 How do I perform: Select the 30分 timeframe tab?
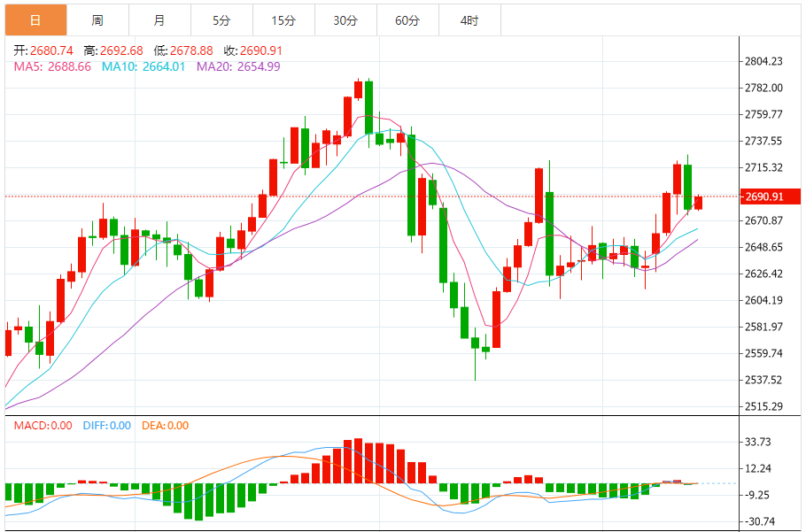tap(345, 20)
